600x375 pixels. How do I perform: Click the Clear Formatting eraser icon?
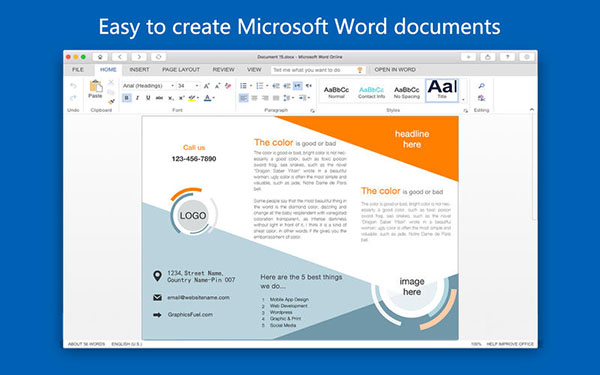coord(228,86)
